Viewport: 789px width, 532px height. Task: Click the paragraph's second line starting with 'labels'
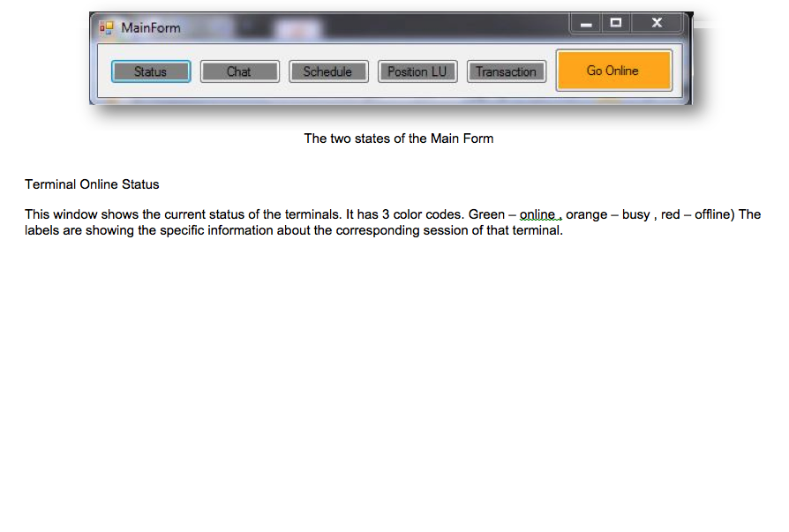pos(293,232)
